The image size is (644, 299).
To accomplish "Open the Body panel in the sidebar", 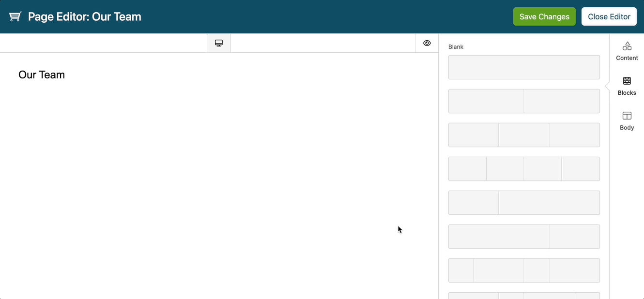I will pos(627,120).
